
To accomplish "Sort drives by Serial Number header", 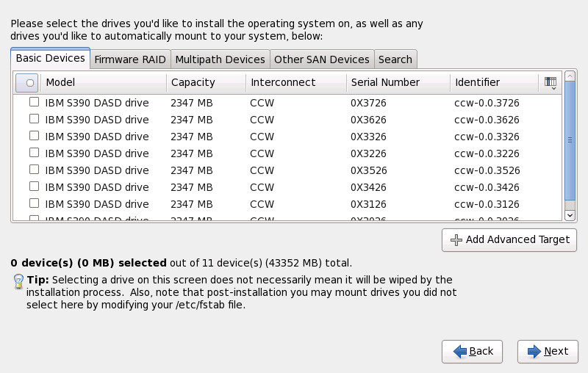I will [x=397, y=83].
